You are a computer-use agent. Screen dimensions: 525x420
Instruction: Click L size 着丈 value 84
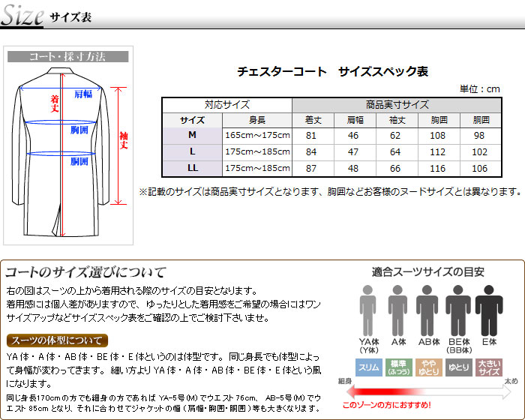[311, 152]
